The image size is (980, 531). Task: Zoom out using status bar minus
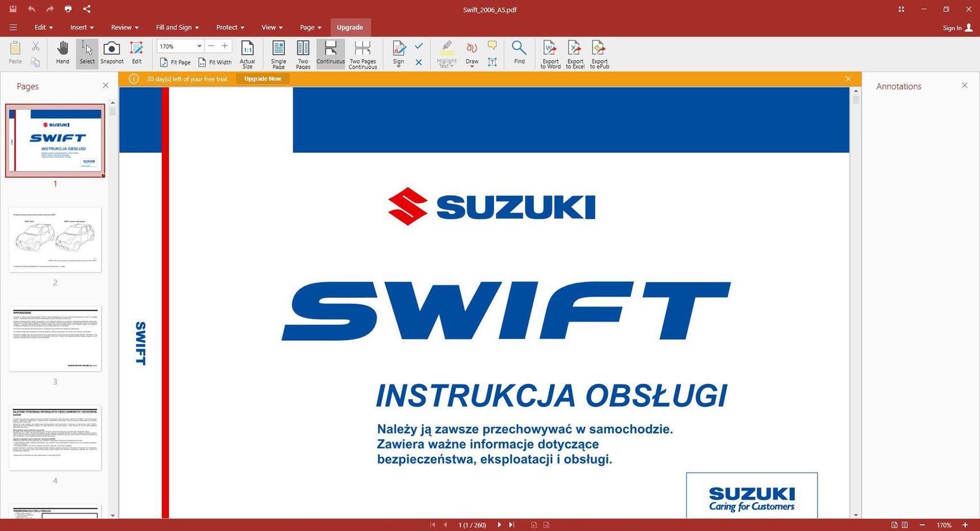922,525
